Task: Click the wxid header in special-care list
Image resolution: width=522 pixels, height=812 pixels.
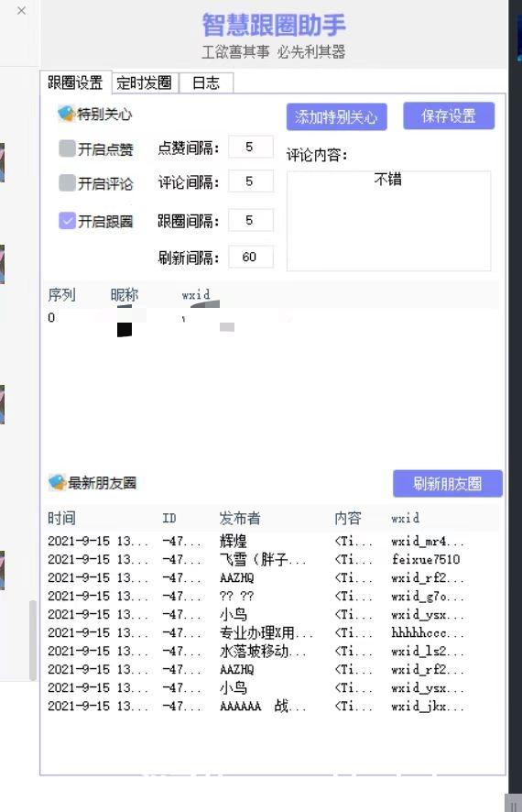Action: click(196, 295)
